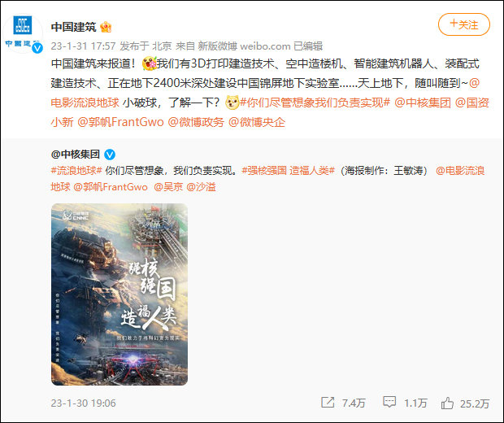
Task: Click the repost share icon
Action: [x=328, y=403]
